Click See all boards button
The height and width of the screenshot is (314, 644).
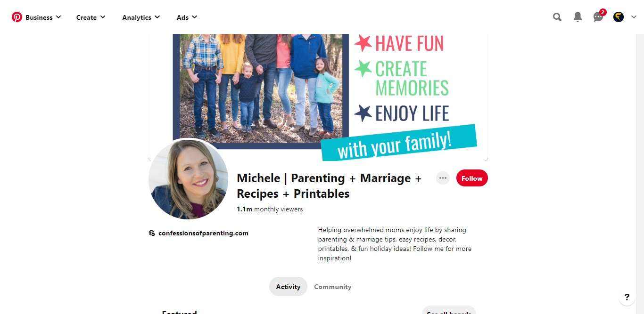[449, 310]
